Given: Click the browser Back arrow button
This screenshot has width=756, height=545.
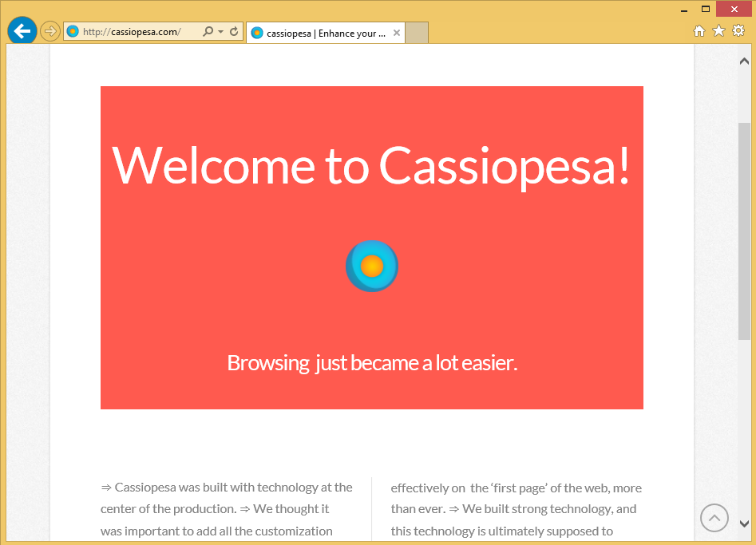Looking at the screenshot, I should [x=22, y=31].
